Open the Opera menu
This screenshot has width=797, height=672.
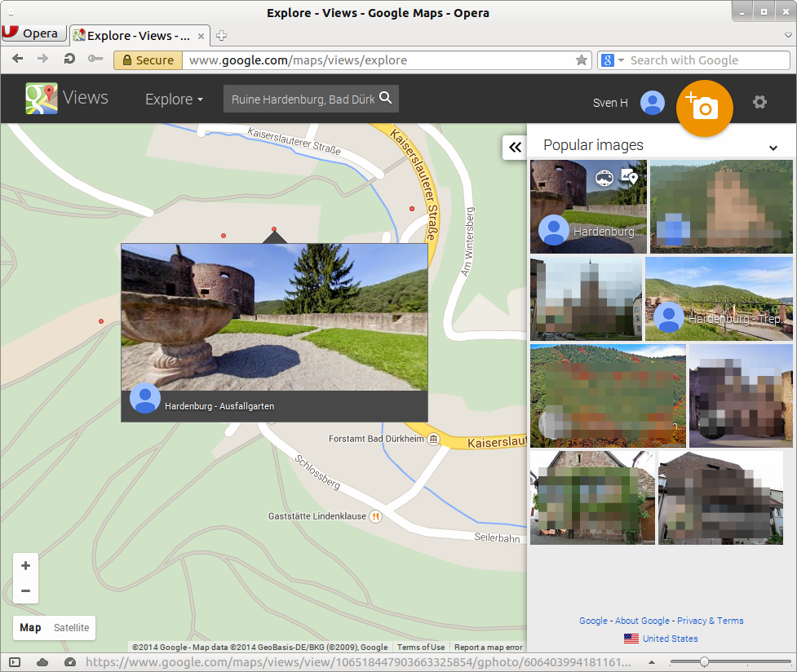point(33,33)
